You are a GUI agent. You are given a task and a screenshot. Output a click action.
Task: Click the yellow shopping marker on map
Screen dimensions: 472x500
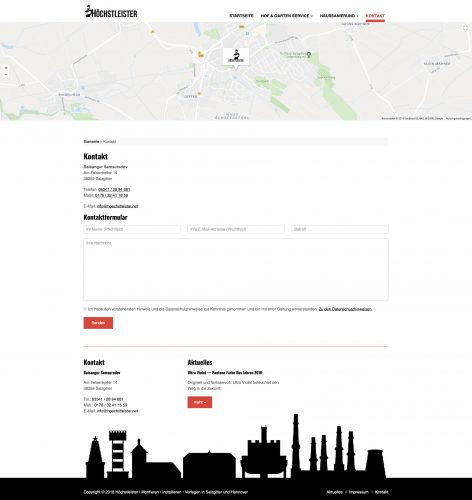(x=201, y=54)
